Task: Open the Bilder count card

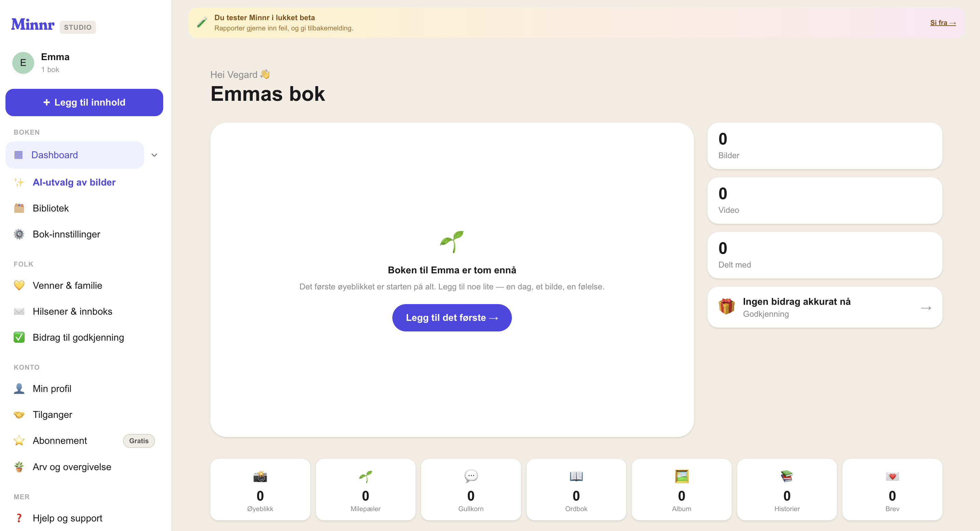Action: click(825, 146)
